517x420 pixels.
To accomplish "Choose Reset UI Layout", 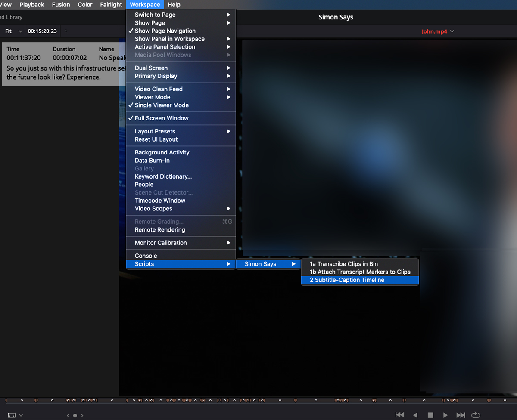I will [x=181, y=139].
